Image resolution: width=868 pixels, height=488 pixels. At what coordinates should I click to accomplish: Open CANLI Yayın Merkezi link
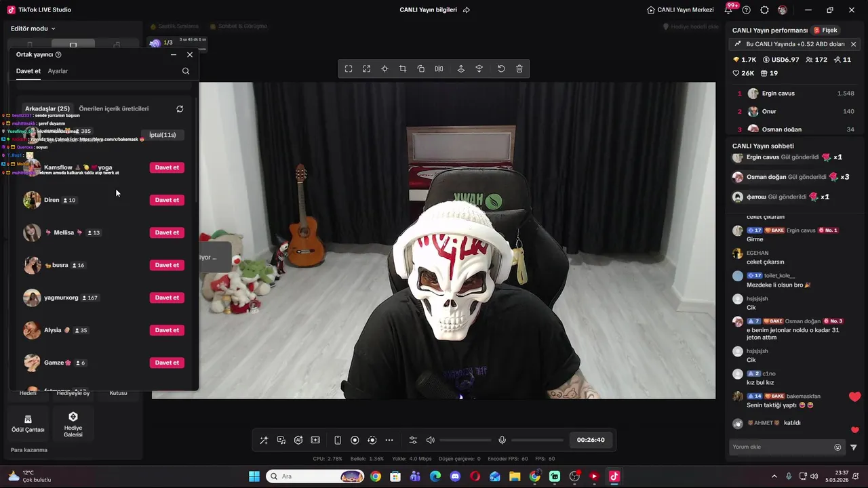click(x=680, y=10)
